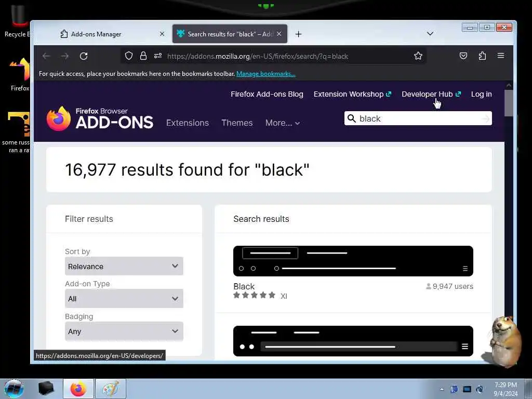
Task: Open the Black theme title link
Action: (244, 286)
